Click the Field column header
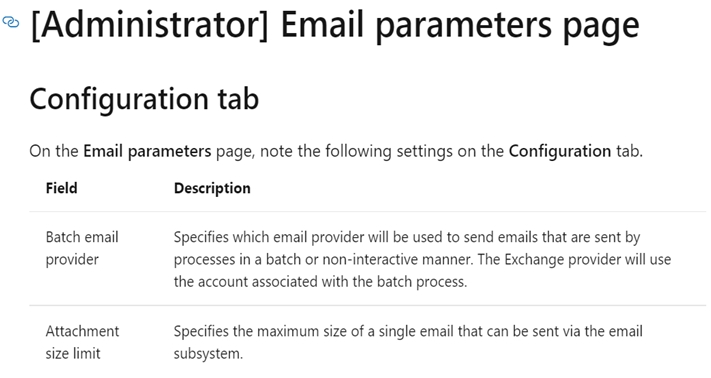The image size is (711, 378). tap(62, 188)
